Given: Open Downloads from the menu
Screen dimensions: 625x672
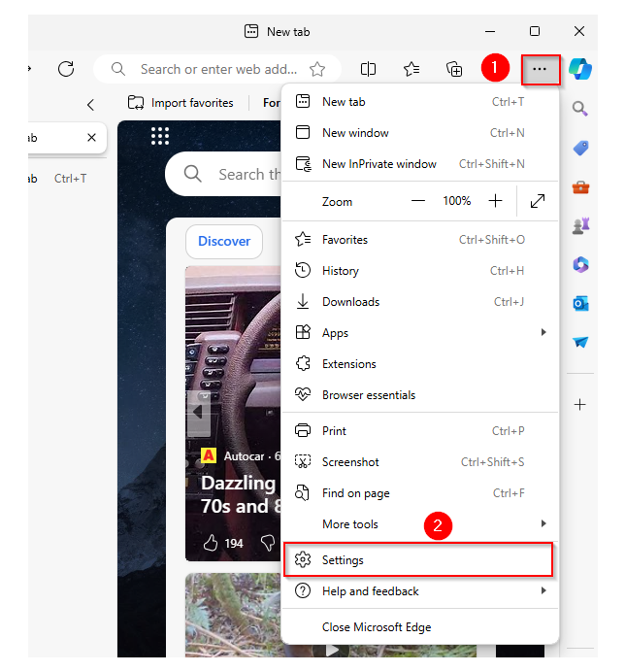Looking at the screenshot, I should coord(420,302).
